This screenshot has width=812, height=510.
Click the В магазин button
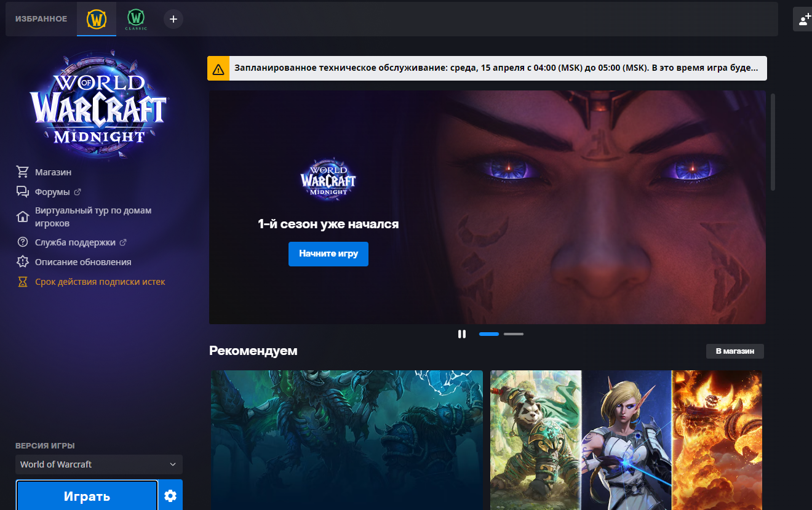pyautogui.click(x=735, y=351)
